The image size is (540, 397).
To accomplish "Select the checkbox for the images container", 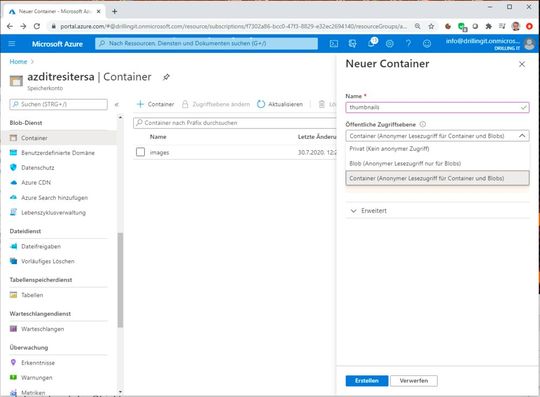I will [x=141, y=152].
